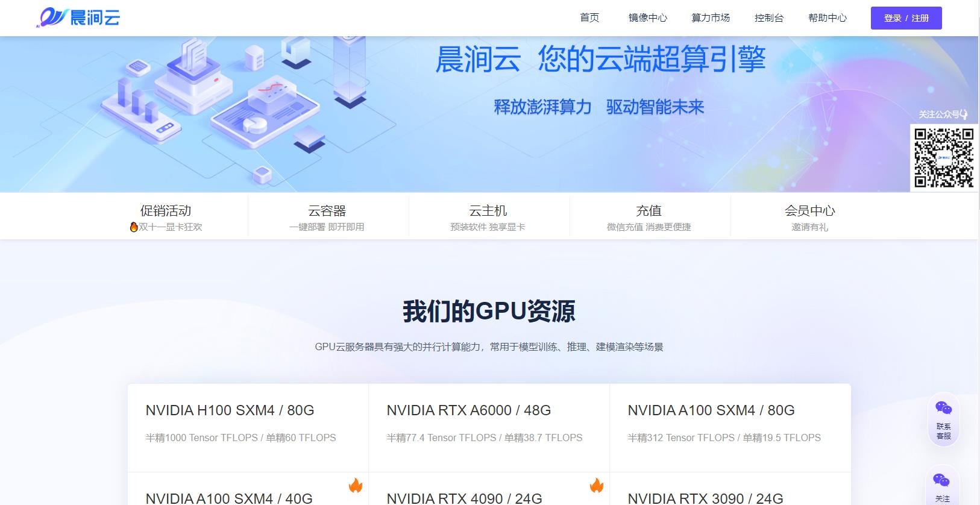The image size is (980, 505).
Task: Open the 首页 nav item
Action: click(x=589, y=18)
